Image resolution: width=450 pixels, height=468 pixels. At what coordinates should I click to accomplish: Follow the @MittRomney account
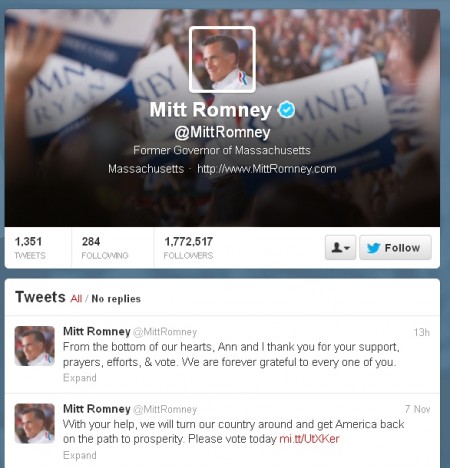[395, 248]
